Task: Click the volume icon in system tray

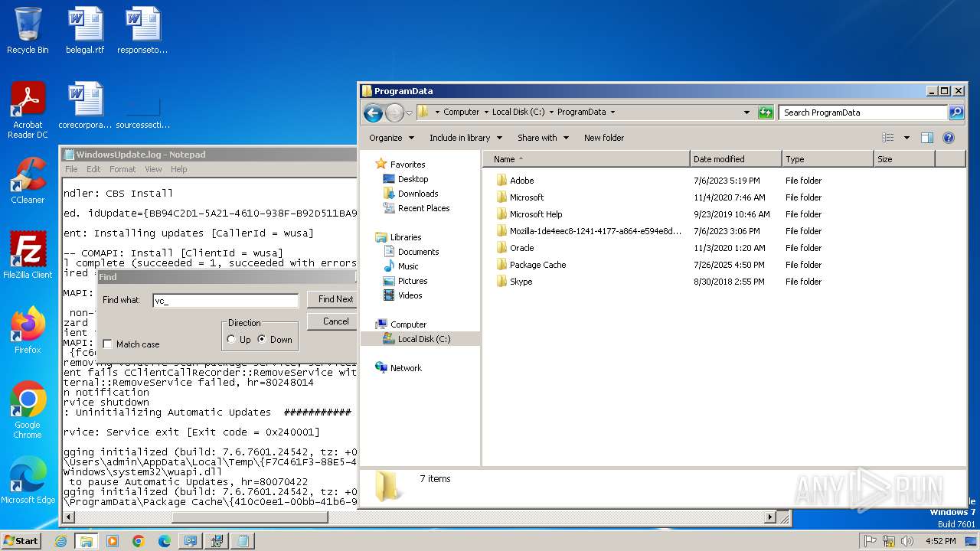Action: tap(907, 541)
